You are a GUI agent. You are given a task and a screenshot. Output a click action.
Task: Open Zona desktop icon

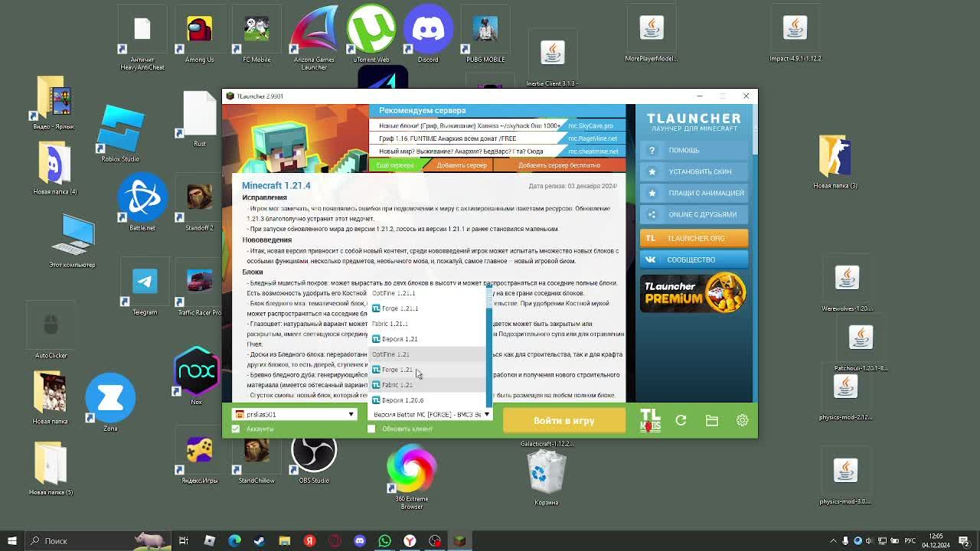click(x=110, y=403)
